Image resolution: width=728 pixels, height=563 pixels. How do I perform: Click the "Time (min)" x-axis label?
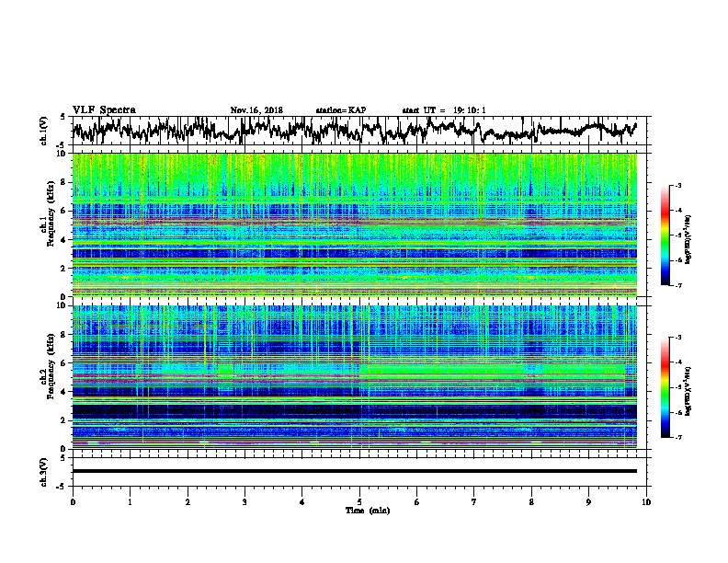(x=368, y=511)
